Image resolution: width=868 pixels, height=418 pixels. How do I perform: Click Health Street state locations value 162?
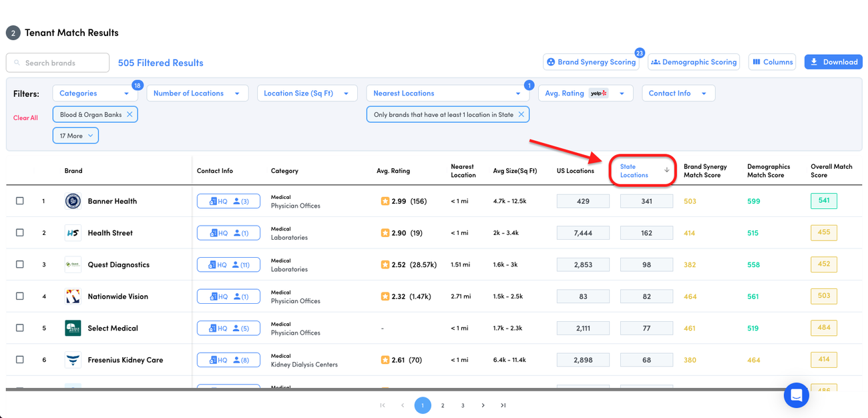tap(646, 233)
